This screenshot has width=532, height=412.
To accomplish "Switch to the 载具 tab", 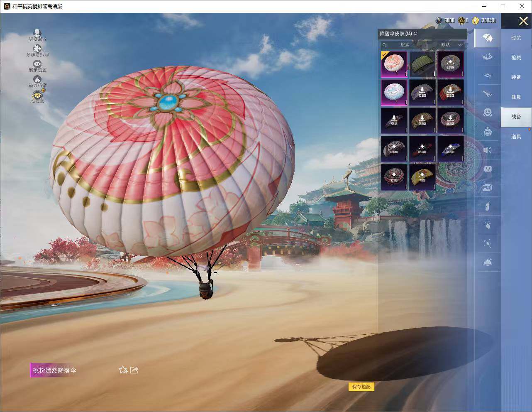I will point(516,97).
